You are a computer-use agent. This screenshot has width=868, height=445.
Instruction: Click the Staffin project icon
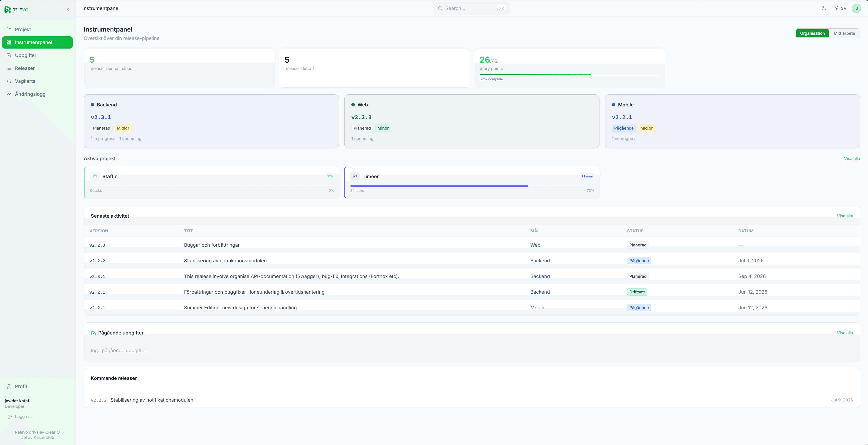tap(95, 177)
